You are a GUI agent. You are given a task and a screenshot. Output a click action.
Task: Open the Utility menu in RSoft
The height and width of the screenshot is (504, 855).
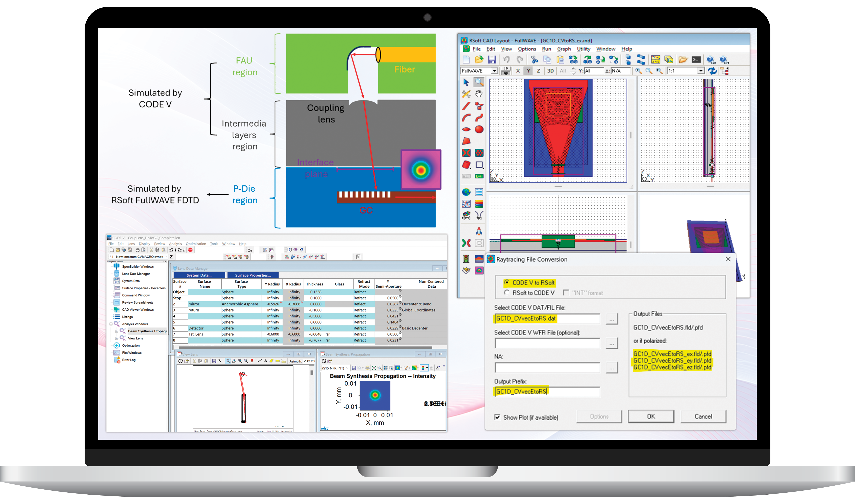584,49
